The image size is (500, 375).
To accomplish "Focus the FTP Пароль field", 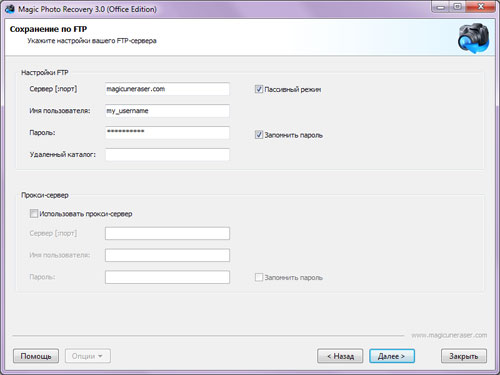I will [167, 133].
